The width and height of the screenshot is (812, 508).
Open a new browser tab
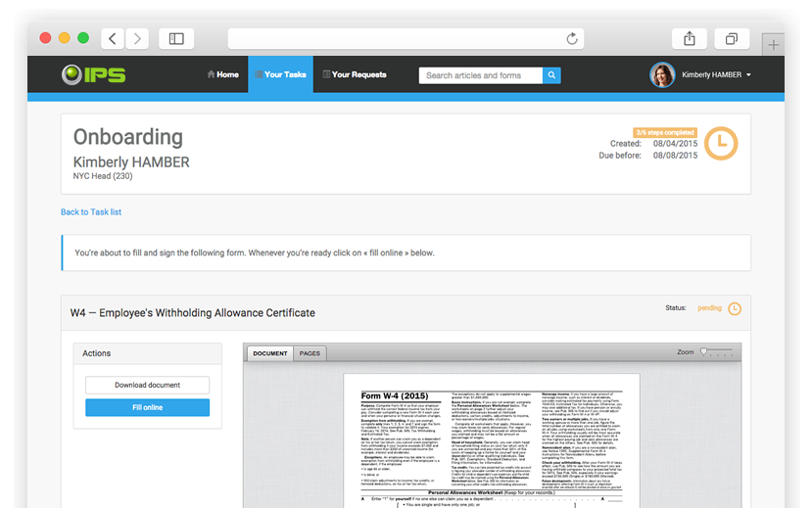click(x=773, y=44)
